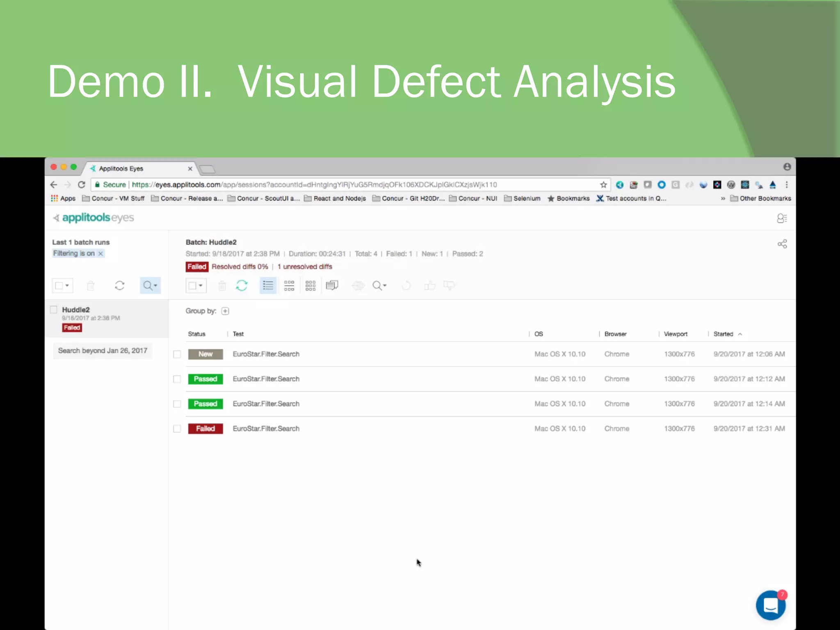This screenshot has height=630, width=840.
Task: Bookmark the page with the star icon
Action: 603,185
